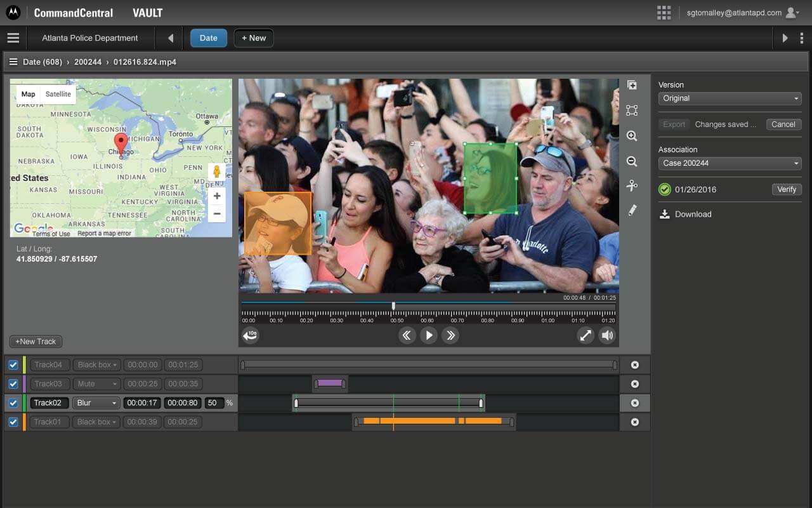
Task: Expand the Association Case 200244 dropdown
Action: pyautogui.click(x=730, y=163)
